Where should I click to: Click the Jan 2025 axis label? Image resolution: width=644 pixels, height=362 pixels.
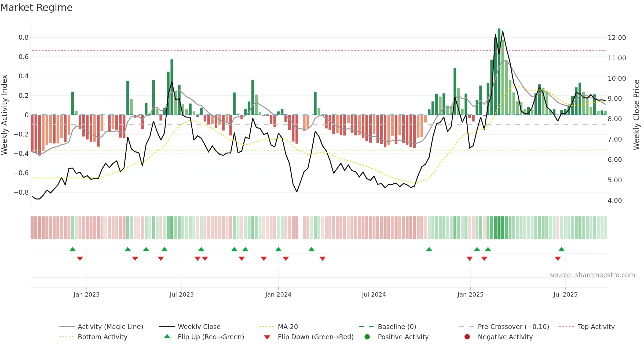pyautogui.click(x=470, y=294)
